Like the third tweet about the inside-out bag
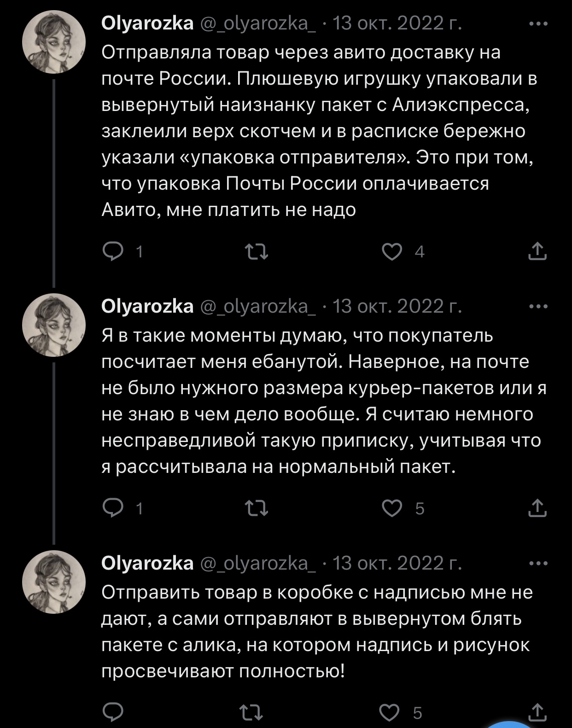Viewport: 572px width, 728px height. [391, 712]
